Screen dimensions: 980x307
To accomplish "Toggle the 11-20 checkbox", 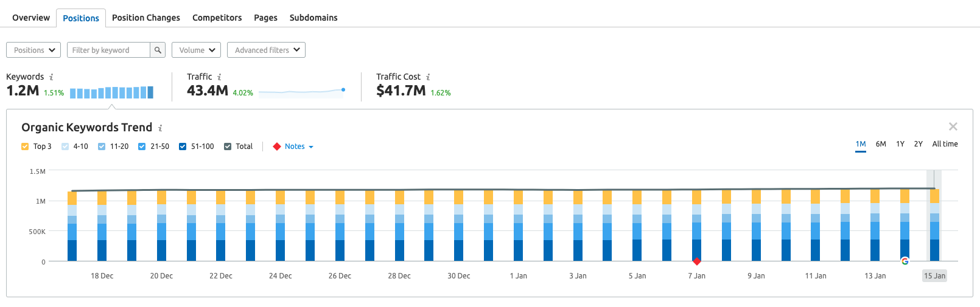I will (102, 147).
